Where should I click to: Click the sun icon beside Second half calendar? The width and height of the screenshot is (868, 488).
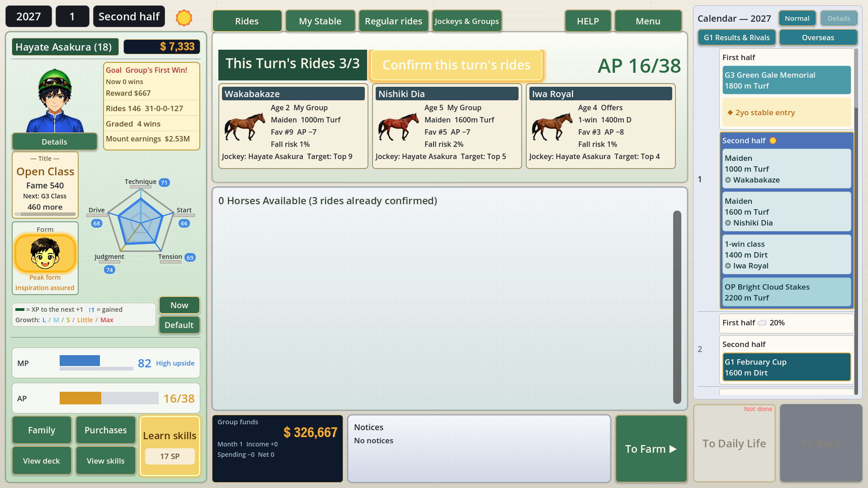[773, 141]
